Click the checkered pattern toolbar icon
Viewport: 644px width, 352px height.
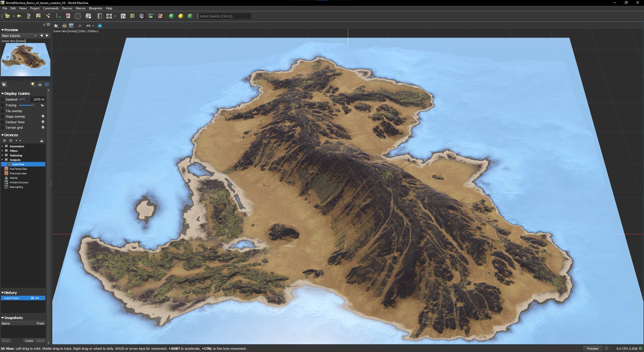tap(89, 16)
